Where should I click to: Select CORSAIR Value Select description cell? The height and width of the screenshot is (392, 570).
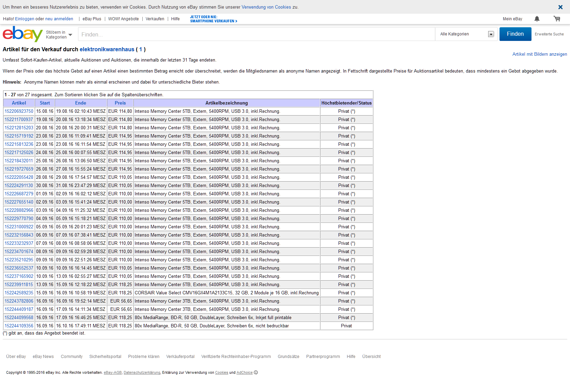pyautogui.click(x=227, y=293)
